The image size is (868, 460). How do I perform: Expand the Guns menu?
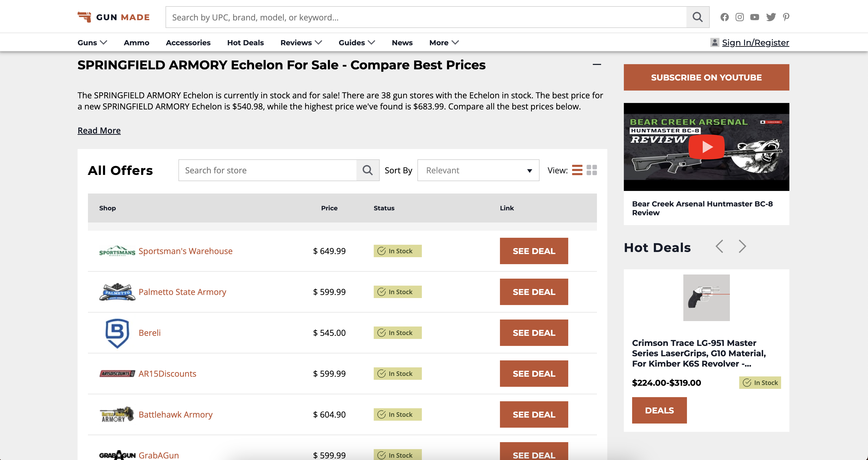click(x=92, y=42)
